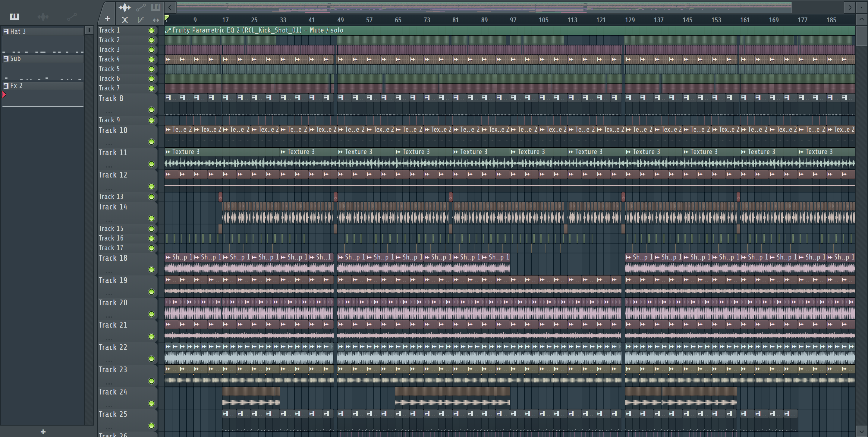Add new pattern with bottom plus icon
The width and height of the screenshot is (868, 437).
pyautogui.click(x=43, y=432)
